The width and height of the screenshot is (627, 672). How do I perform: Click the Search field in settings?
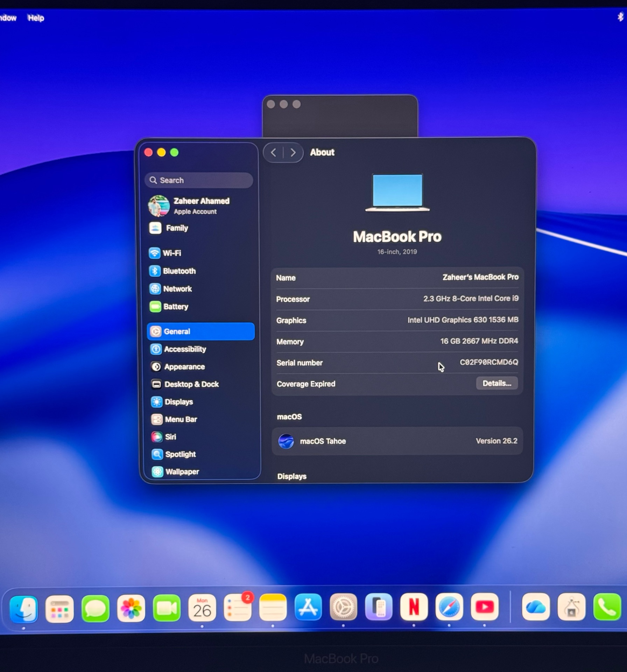[199, 180]
